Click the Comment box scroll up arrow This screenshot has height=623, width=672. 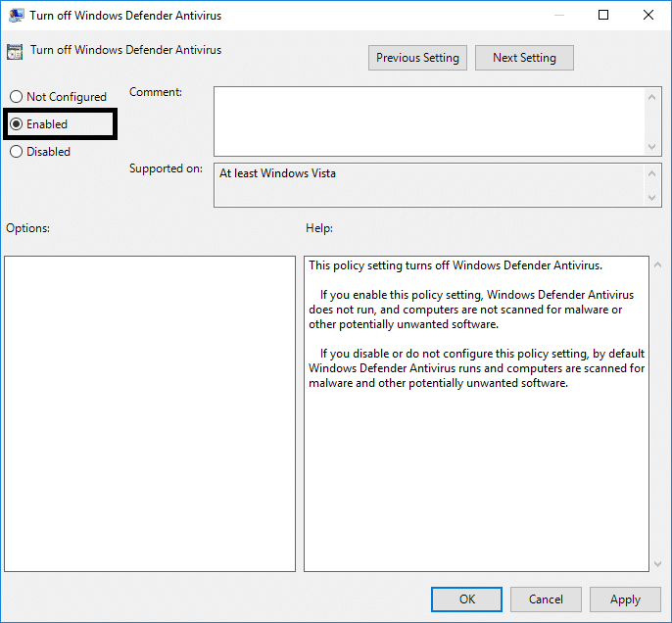pos(653,96)
